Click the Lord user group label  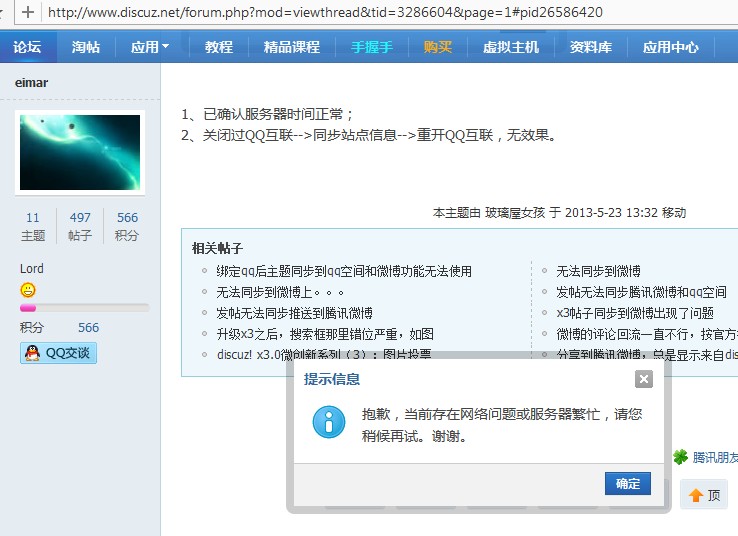(x=32, y=269)
